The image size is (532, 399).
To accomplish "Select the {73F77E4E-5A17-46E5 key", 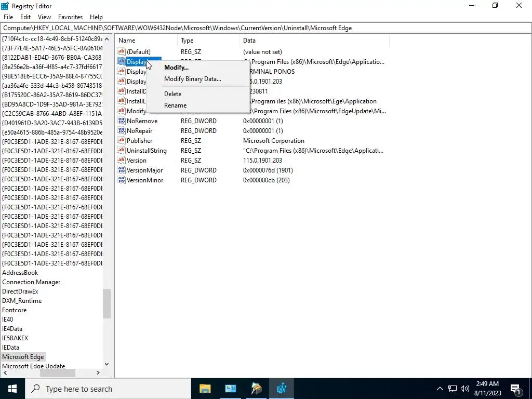I will coord(52,48).
